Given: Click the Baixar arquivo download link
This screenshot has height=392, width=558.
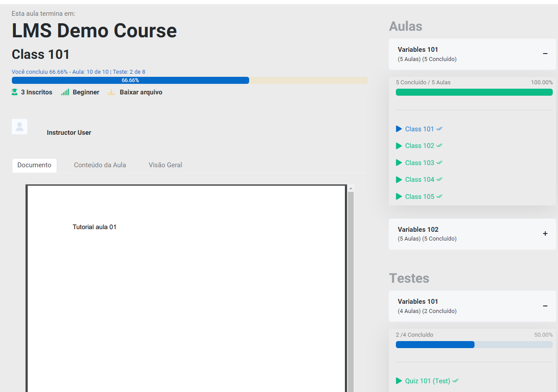Looking at the screenshot, I should [141, 92].
